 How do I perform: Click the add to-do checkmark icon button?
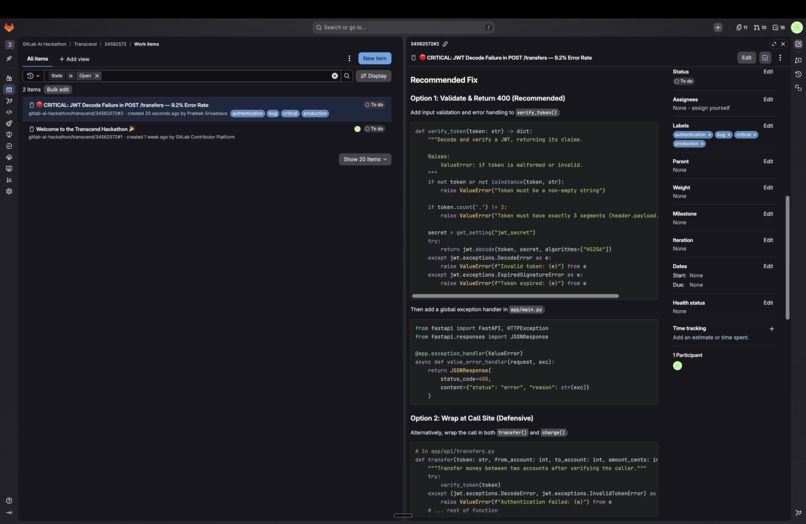point(765,58)
